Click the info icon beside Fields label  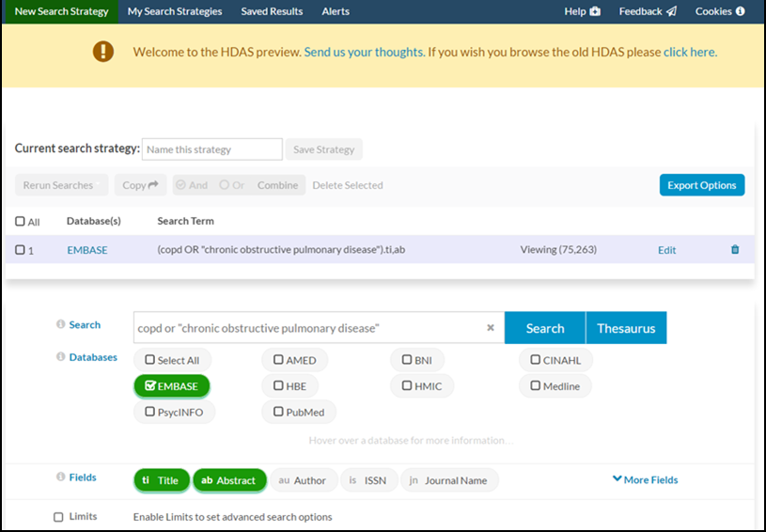click(x=60, y=477)
